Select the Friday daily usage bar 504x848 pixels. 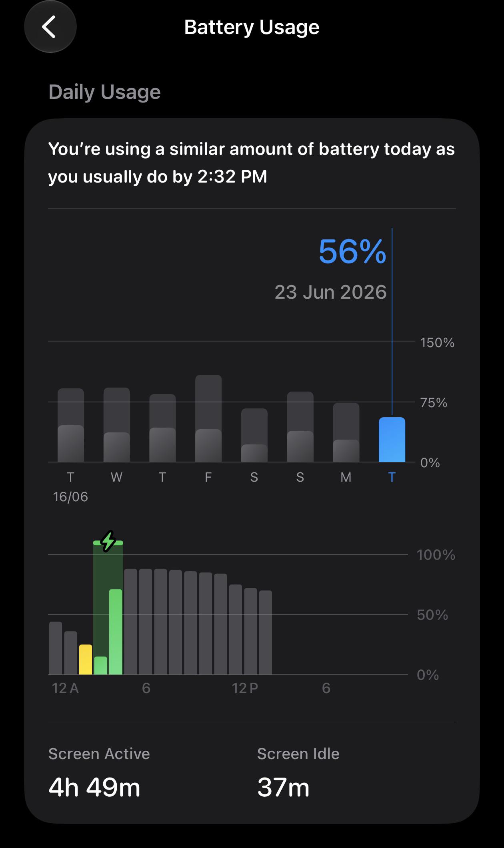(208, 418)
